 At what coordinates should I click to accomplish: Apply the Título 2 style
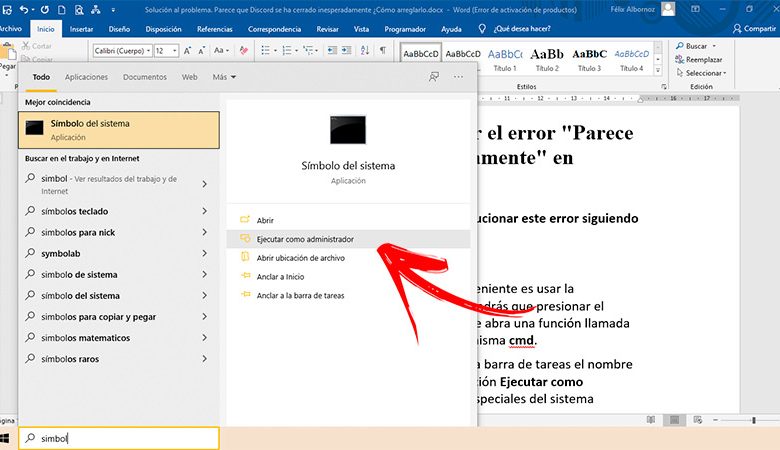tap(547, 60)
